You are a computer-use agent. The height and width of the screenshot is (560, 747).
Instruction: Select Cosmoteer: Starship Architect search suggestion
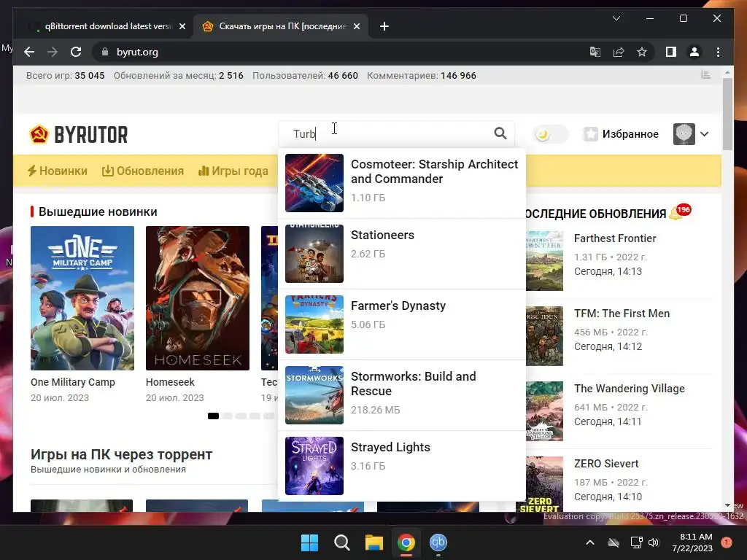(x=402, y=183)
